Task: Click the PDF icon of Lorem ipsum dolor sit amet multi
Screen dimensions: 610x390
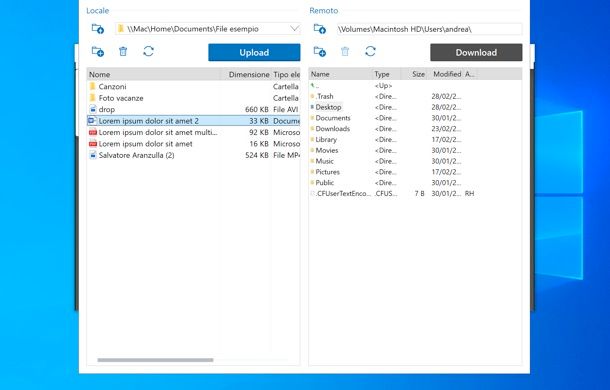Action: 93,132
